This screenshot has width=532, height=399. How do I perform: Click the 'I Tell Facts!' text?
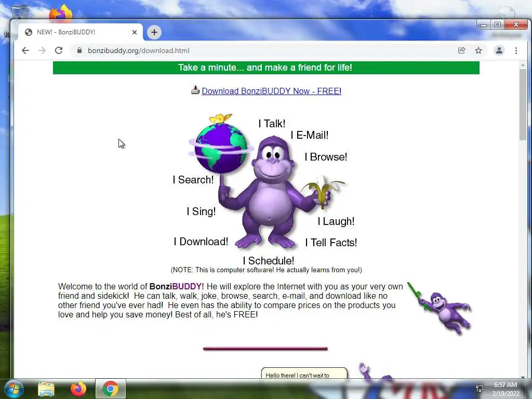(x=331, y=243)
